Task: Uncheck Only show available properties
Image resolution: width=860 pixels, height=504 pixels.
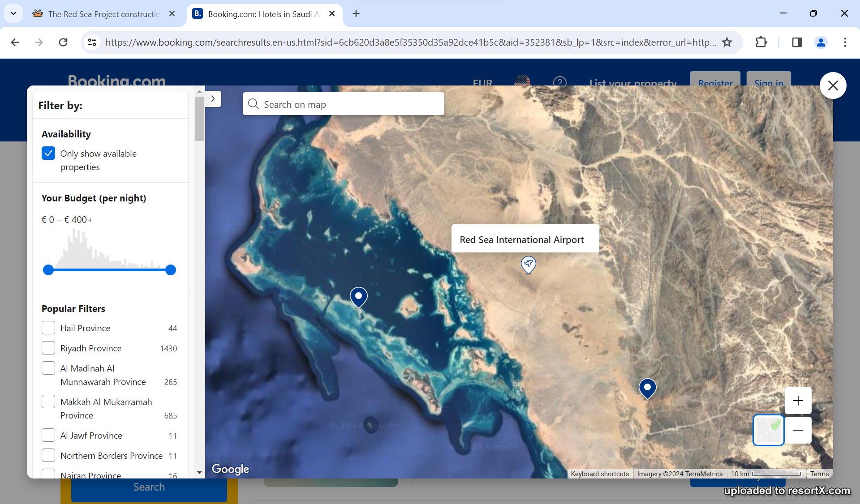Action: pos(48,153)
